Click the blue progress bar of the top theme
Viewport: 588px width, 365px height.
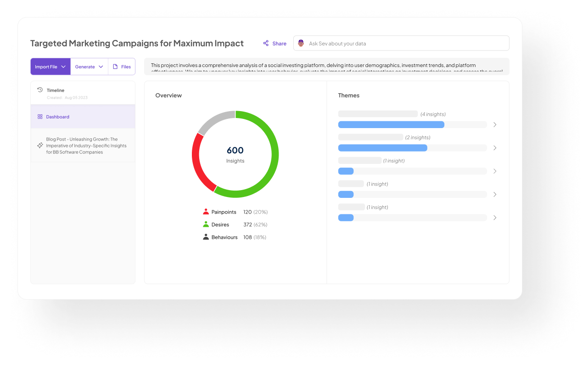pyautogui.click(x=391, y=124)
